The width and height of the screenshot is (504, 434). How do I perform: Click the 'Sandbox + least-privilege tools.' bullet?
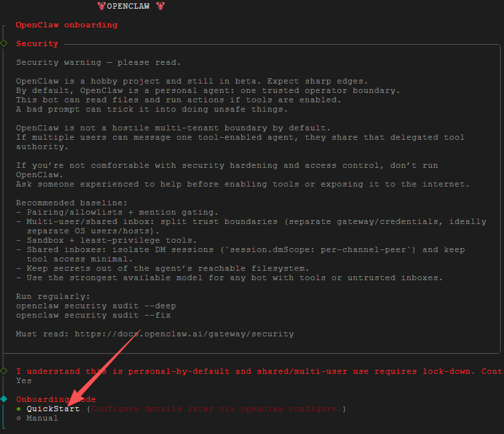point(106,240)
